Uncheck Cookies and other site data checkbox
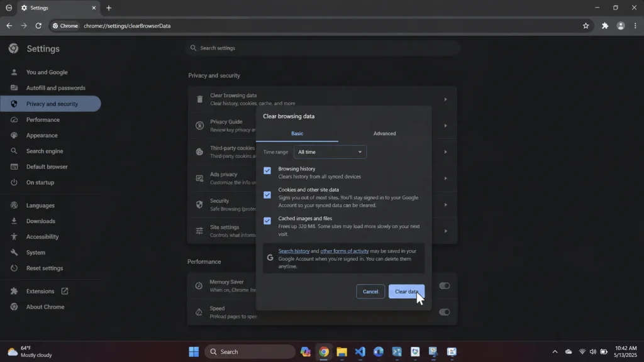 pos(267,195)
